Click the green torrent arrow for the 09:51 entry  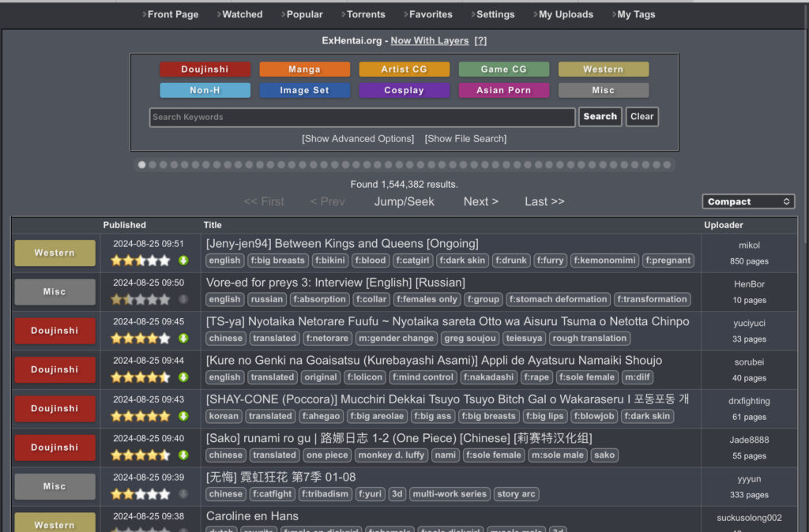183,260
